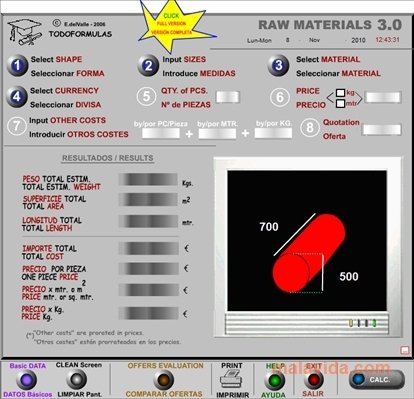Click the step 2 Input SIZES sphere
This screenshot has height=399, width=414.
point(148,66)
